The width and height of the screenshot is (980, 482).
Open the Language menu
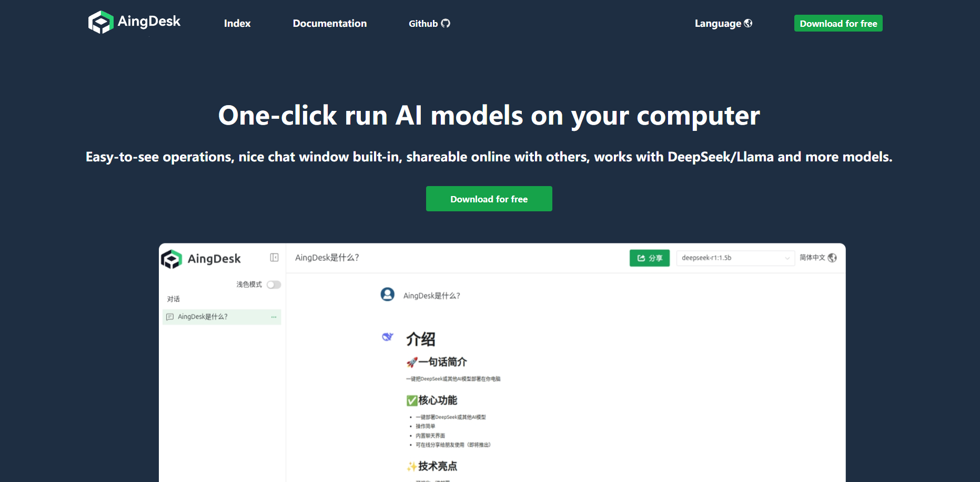[x=723, y=24]
